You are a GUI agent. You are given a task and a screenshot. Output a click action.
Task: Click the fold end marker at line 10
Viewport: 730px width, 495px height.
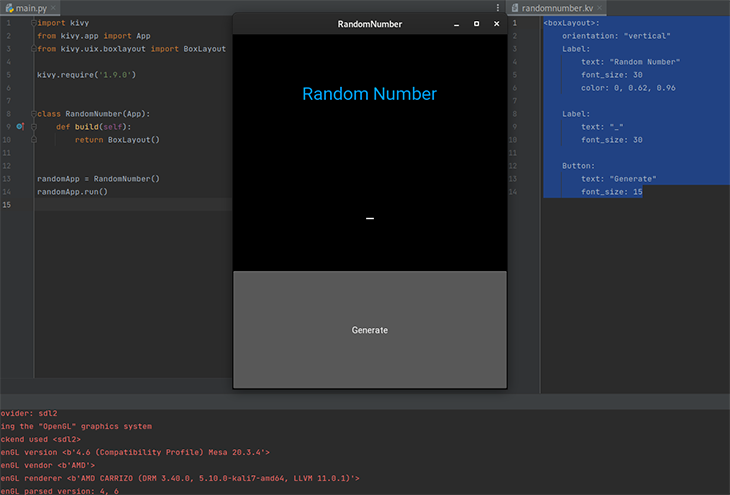34,140
